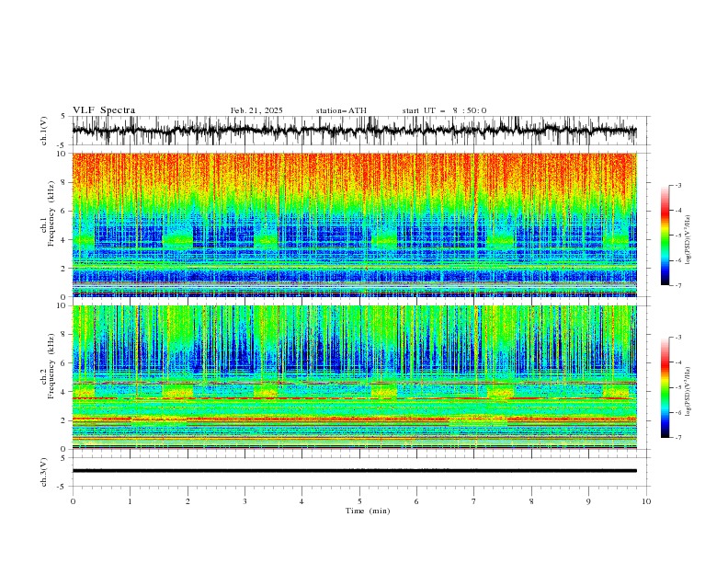Click the "-7" label on ch.2 color bar
This screenshot has height=563, width=728.
pos(678,437)
